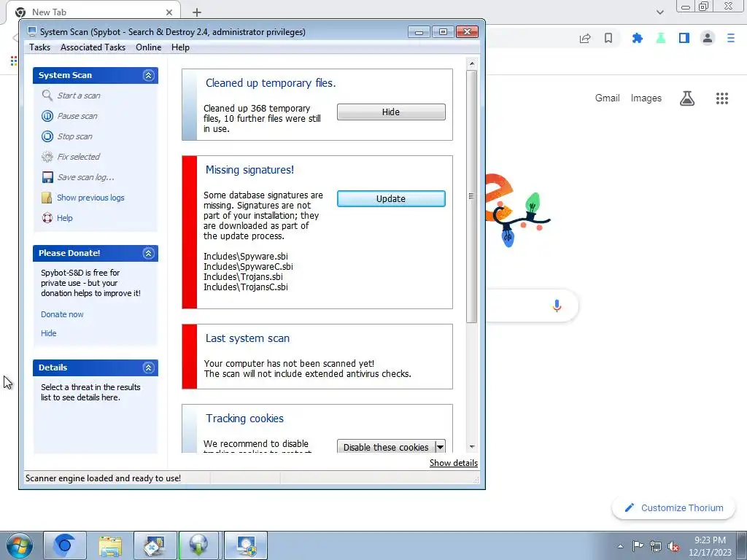Viewport: 747px width, 560px height.
Task: Click the globe download taskbar icon
Action: coord(198,545)
